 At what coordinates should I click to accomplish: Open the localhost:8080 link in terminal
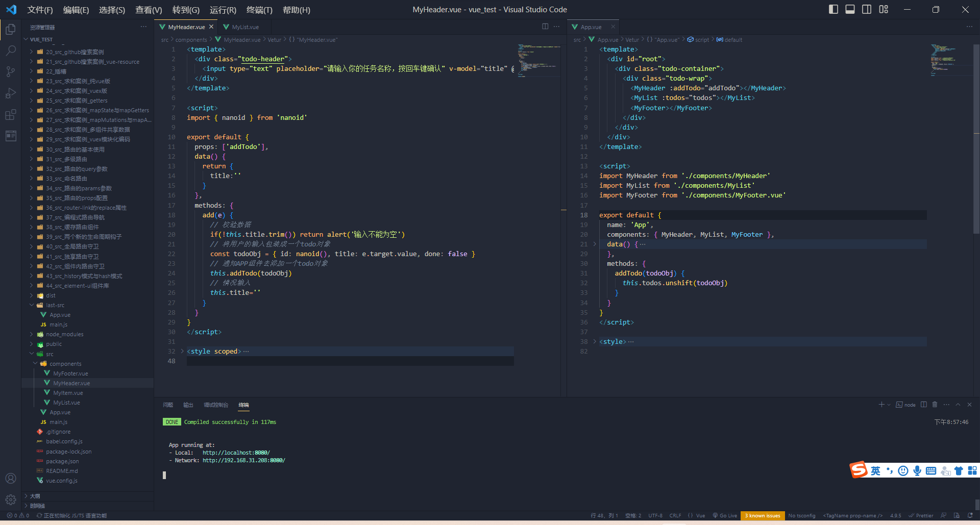pyautogui.click(x=236, y=453)
